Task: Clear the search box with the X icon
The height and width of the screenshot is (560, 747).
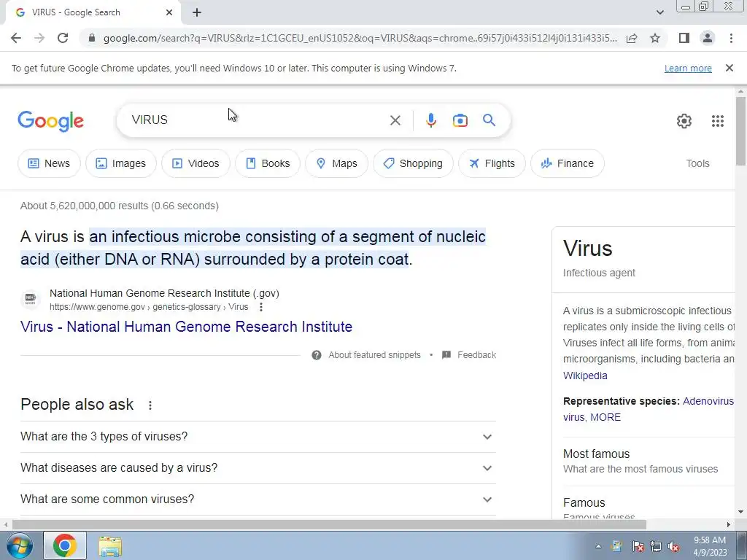Action: [395, 120]
